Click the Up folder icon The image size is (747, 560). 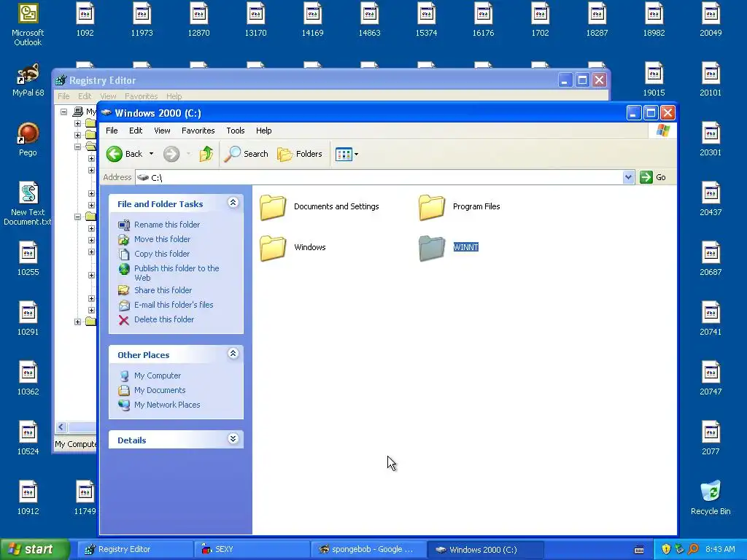(x=206, y=154)
